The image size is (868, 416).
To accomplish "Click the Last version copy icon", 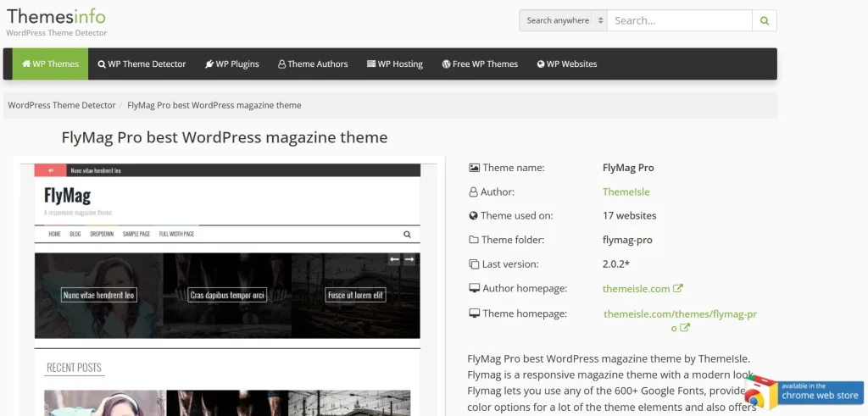I will point(474,264).
